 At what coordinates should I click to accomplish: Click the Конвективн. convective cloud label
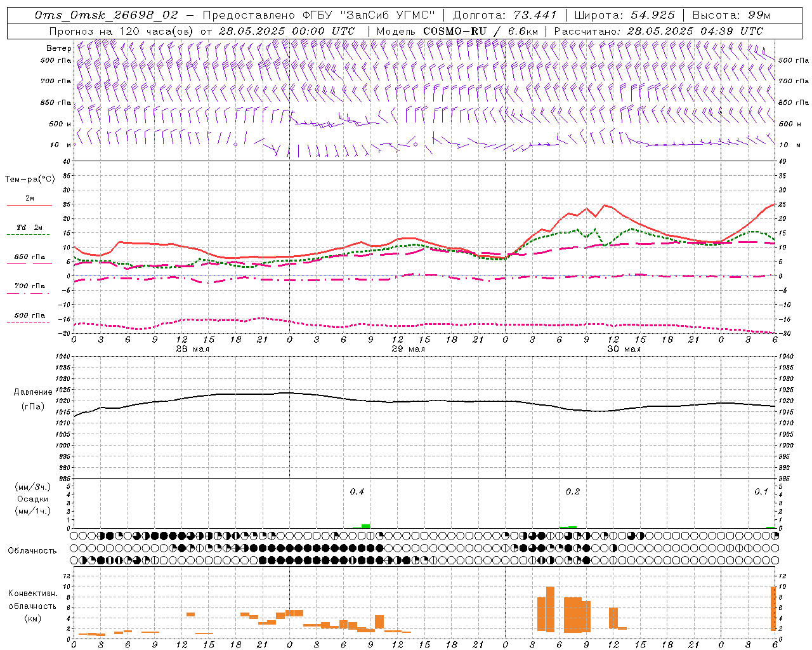[32, 594]
